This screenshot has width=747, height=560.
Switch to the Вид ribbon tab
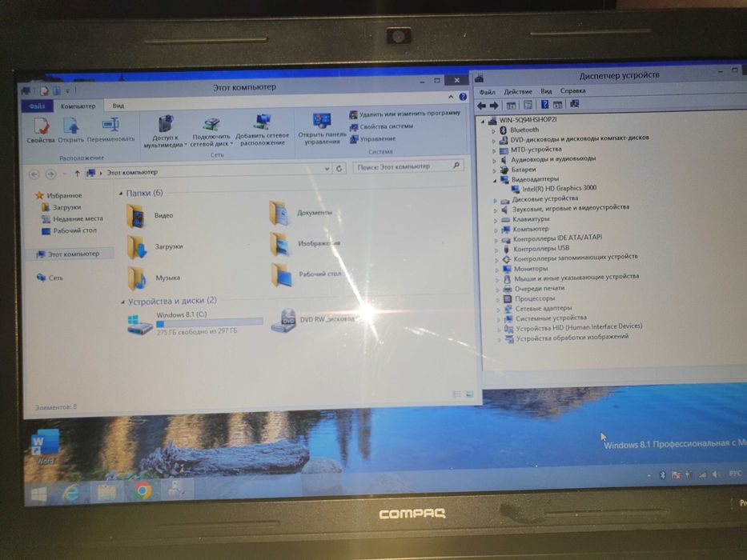click(x=118, y=106)
